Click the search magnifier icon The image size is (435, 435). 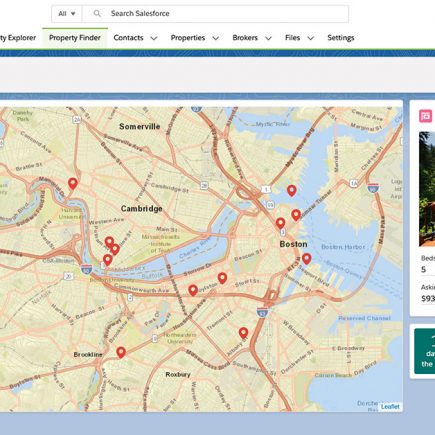click(97, 14)
